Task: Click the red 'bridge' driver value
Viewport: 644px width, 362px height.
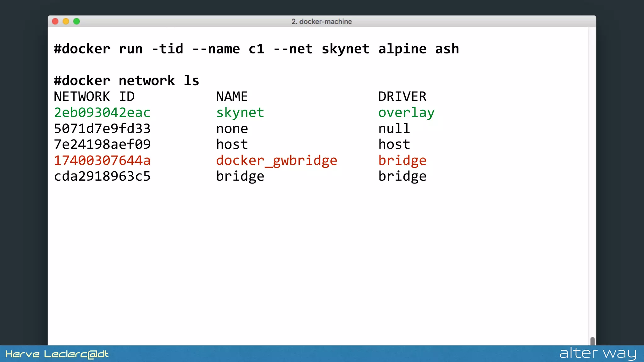Action: coord(402,161)
